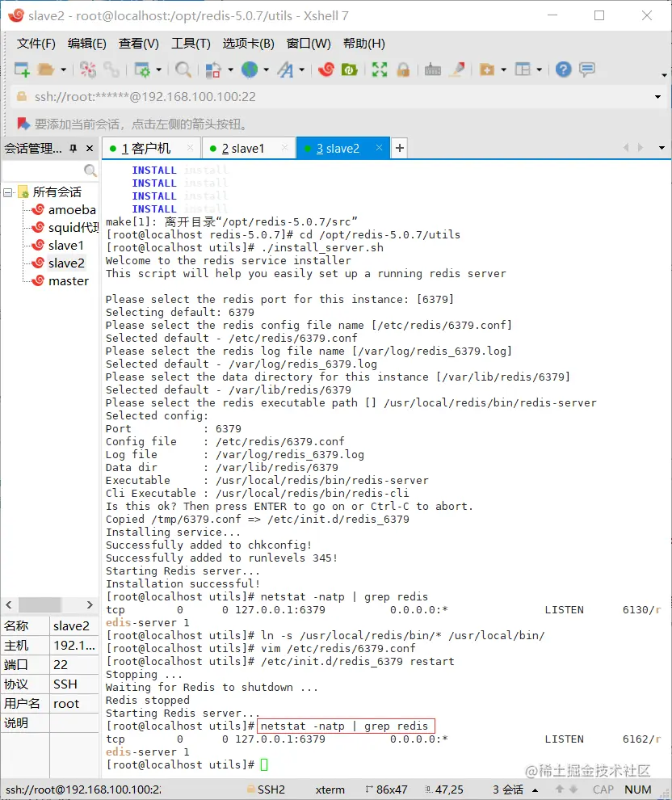Close the 3 slave2 tab
Image resolution: width=672 pixels, height=800 pixels.
[x=379, y=147]
